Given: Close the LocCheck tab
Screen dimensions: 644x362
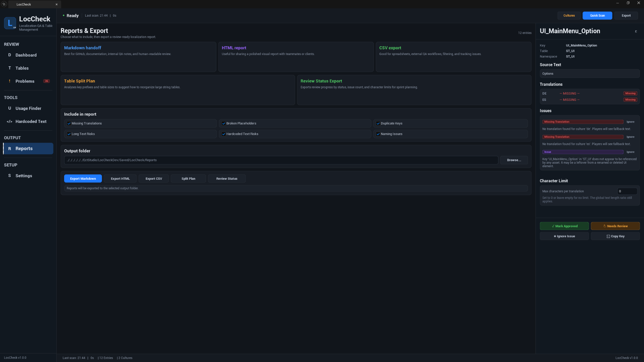Looking at the screenshot, I should click(x=57, y=4).
